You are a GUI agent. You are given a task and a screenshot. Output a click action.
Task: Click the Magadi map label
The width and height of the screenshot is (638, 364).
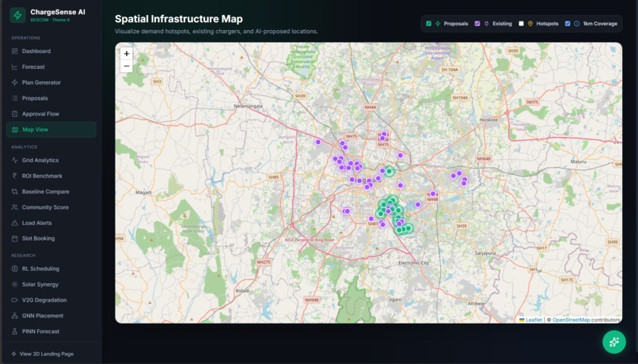click(x=143, y=192)
